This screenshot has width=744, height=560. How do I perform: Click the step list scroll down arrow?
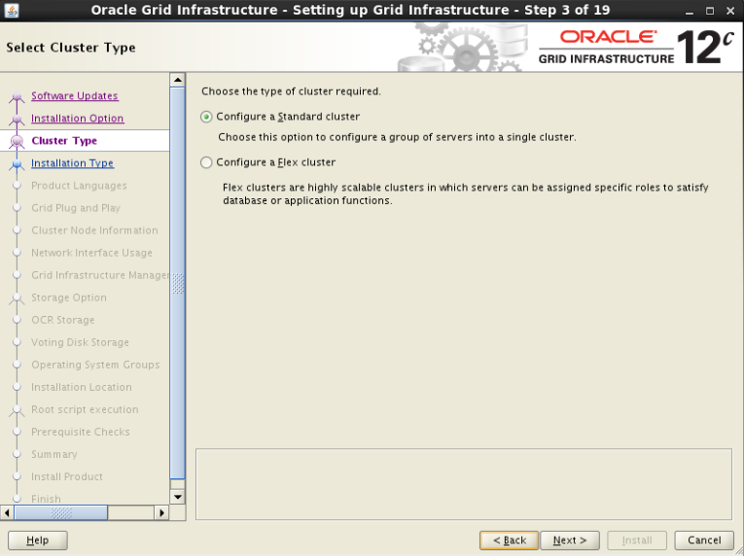(x=177, y=497)
